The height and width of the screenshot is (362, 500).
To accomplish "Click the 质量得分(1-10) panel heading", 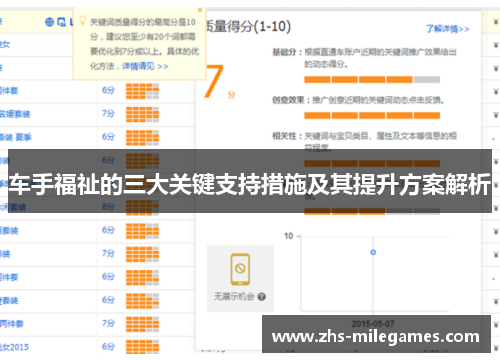I will [x=248, y=26].
